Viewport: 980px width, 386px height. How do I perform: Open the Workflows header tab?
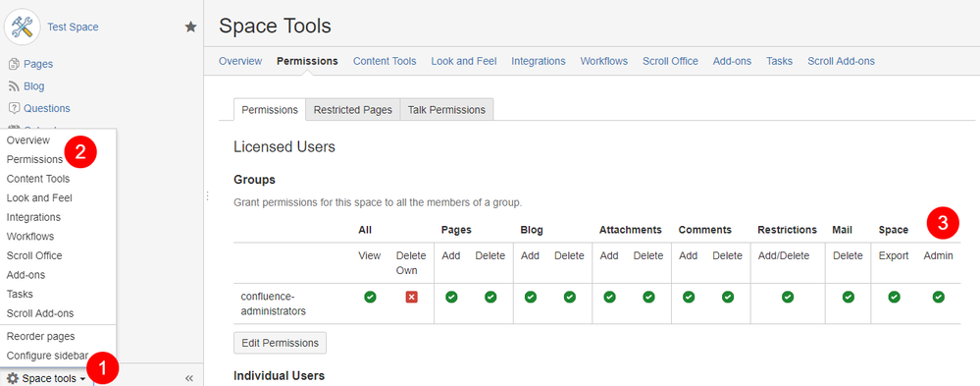603,61
